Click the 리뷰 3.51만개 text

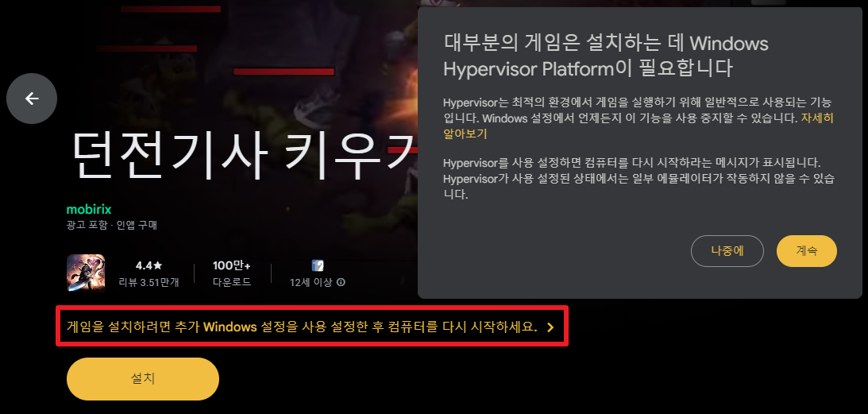(x=149, y=282)
